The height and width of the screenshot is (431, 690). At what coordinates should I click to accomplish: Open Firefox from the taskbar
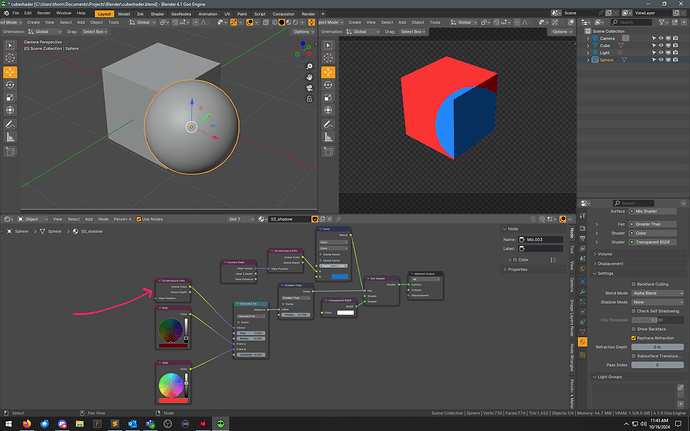coord(27,424)
